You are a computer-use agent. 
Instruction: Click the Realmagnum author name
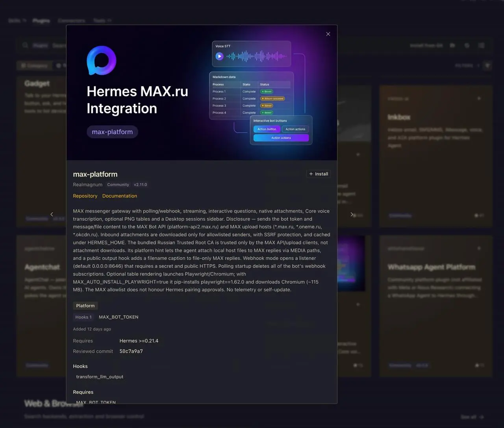coord(87,184)
